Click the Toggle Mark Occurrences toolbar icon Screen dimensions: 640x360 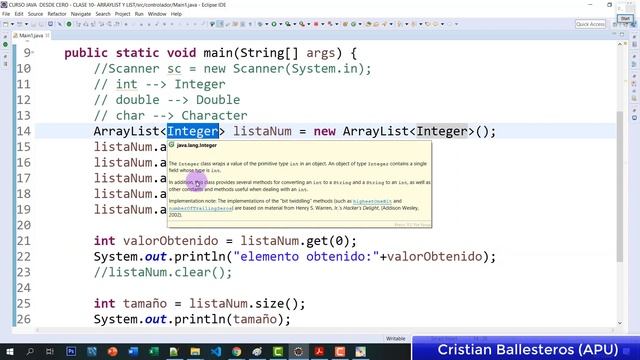pos(220,24)
